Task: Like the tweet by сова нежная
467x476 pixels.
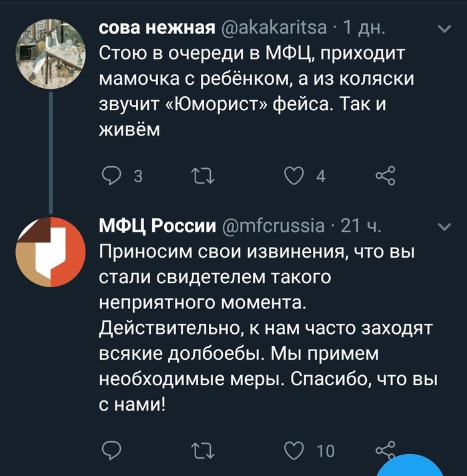Action: (x=294, y=176)
